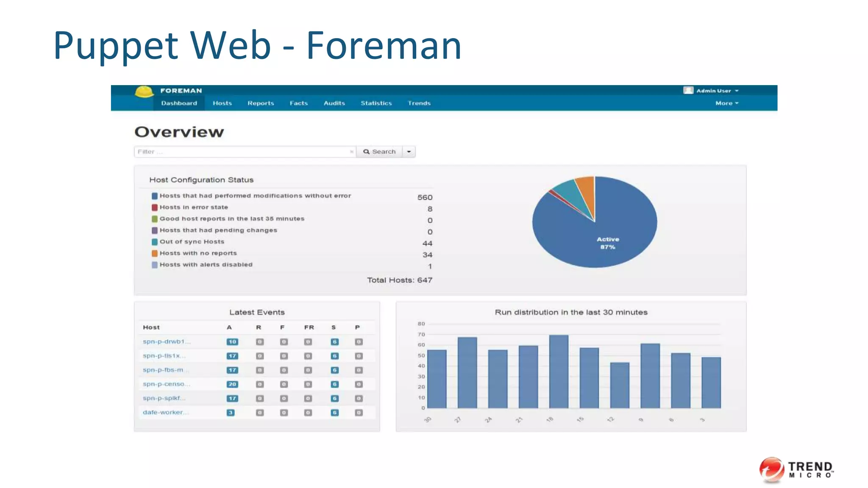Screen dimensions: 868x488
Task: Click Restarted badge 0 for spn-p-tls1x
Action: 260,356
